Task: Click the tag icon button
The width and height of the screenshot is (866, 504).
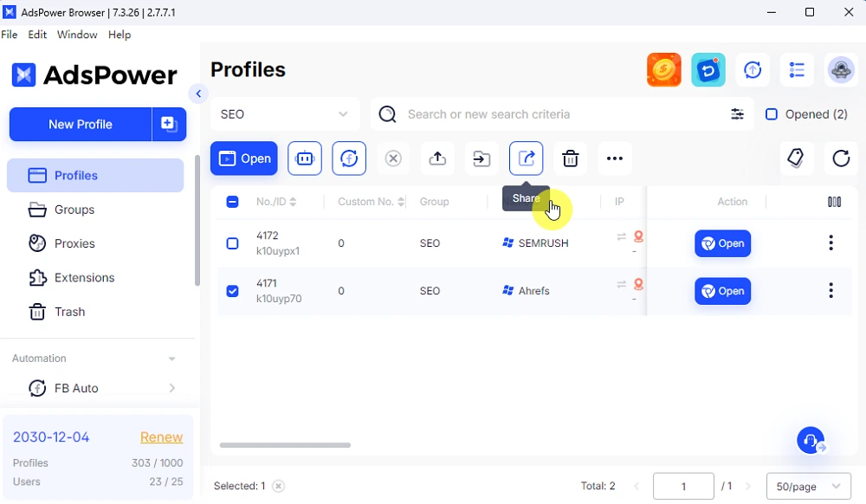Action: click(796, 158)
